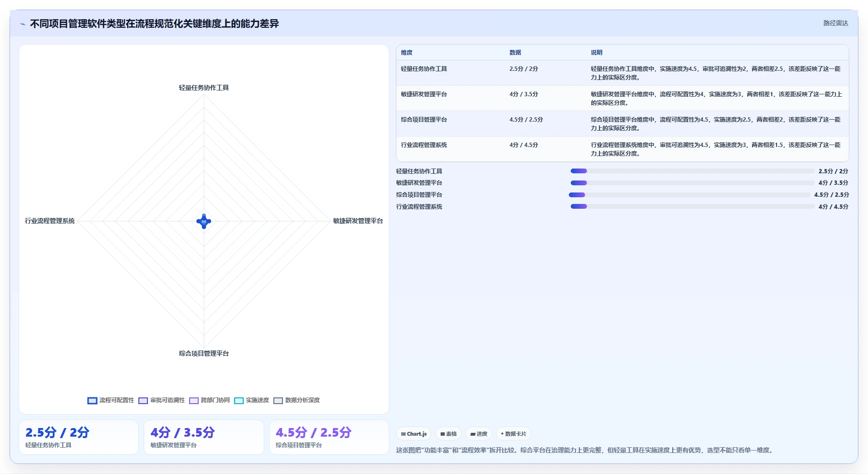Viewport: 868px width, 474px height.
Task: Click the 表格 tag
Action: [x=448, y=434]
